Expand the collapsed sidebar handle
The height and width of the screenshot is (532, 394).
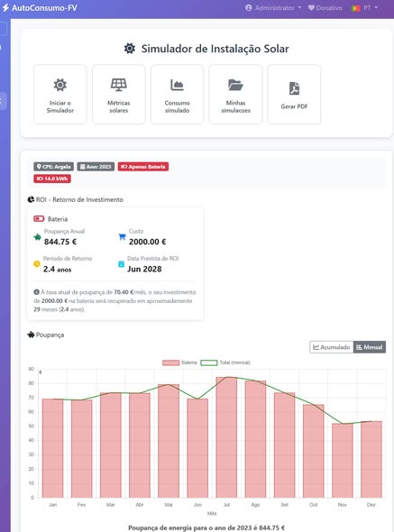pyautogui.click(x=3, y=101)
